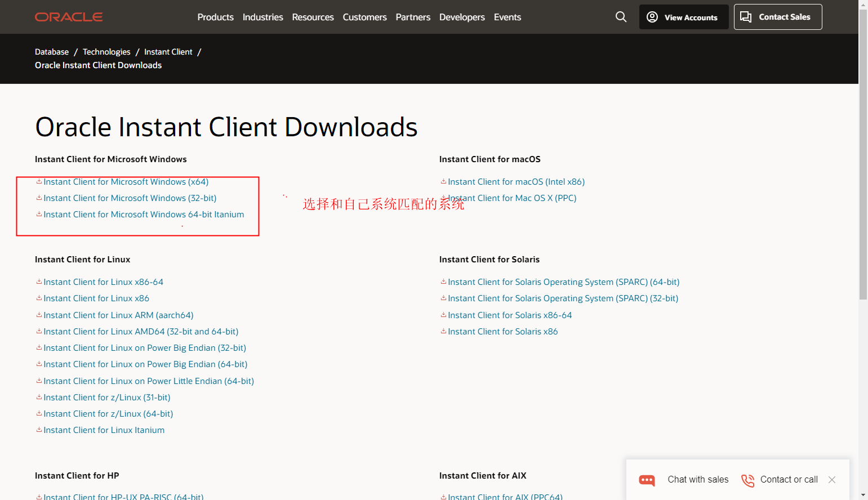Screen dimensions: 868x500
Task: Click the Oracle Instant Client Downloads heading
Action: pyautogui.click(x=226, y=127)
